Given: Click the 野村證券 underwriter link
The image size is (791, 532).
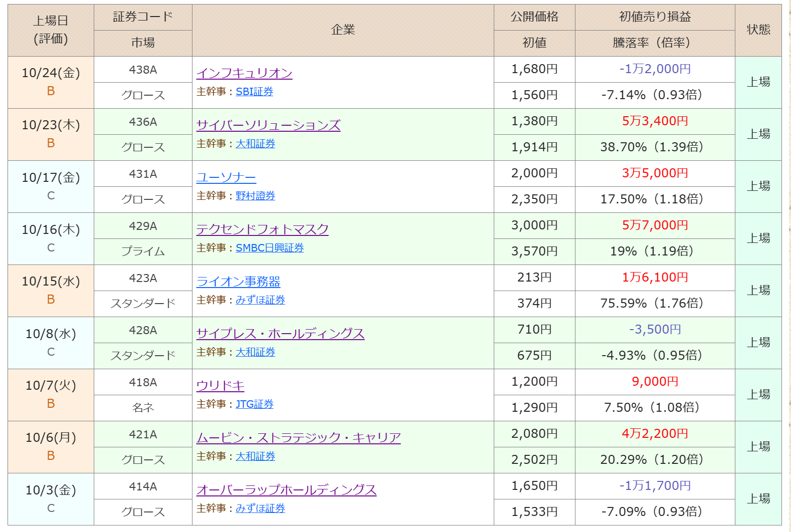Looking at the screenshot, I should point(255,196).
